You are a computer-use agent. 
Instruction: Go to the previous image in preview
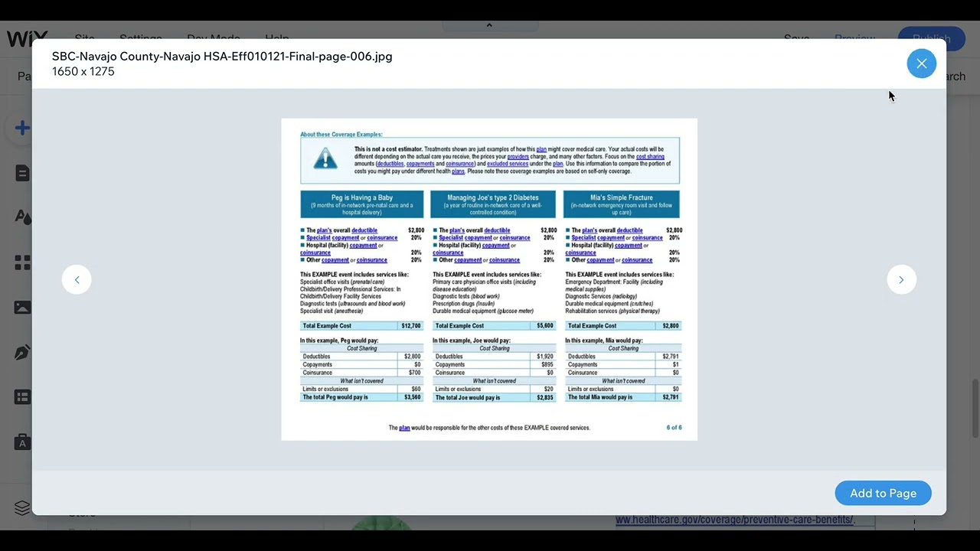pos(77,279)
